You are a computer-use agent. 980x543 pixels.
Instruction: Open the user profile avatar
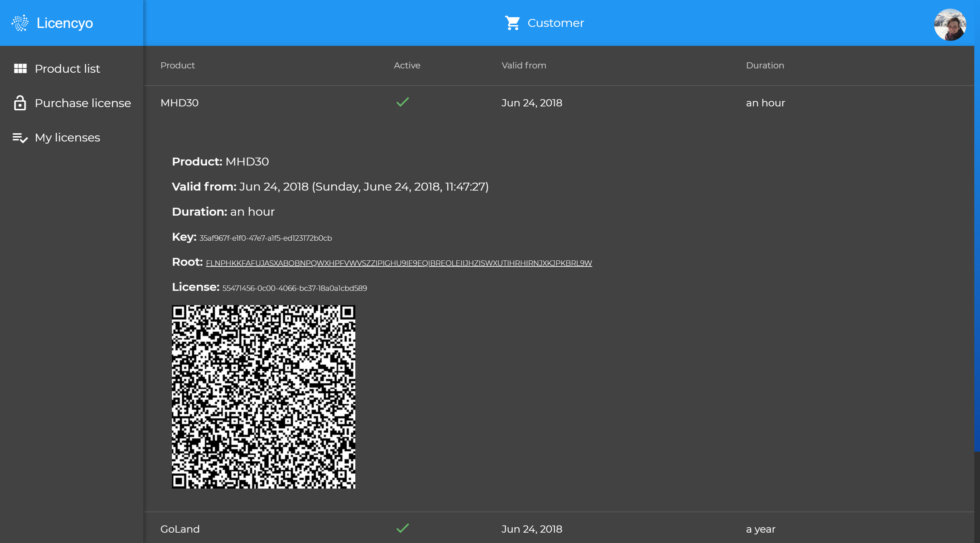point(950,24)
